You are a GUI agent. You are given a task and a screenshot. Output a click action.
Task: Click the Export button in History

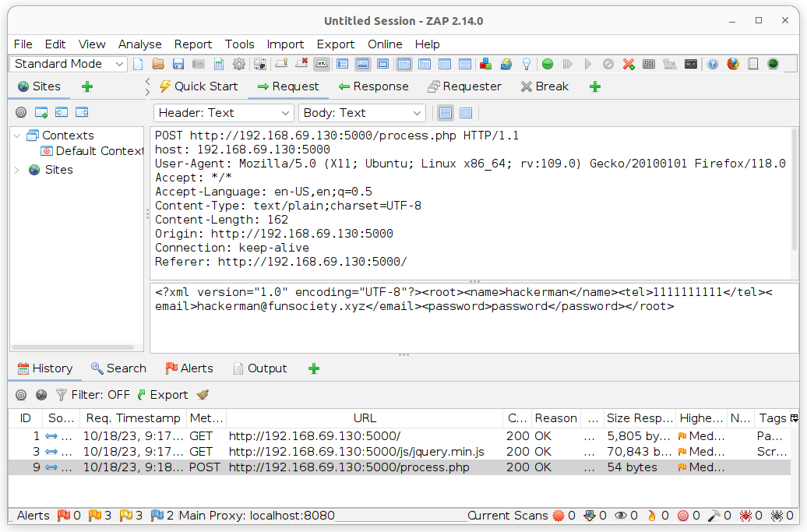coord(162,395)
